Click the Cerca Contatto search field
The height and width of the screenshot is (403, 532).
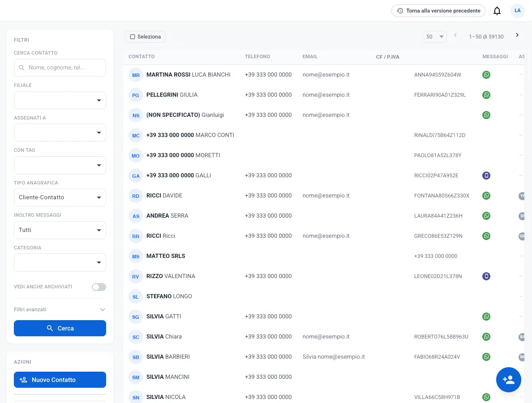pos(60,68)
